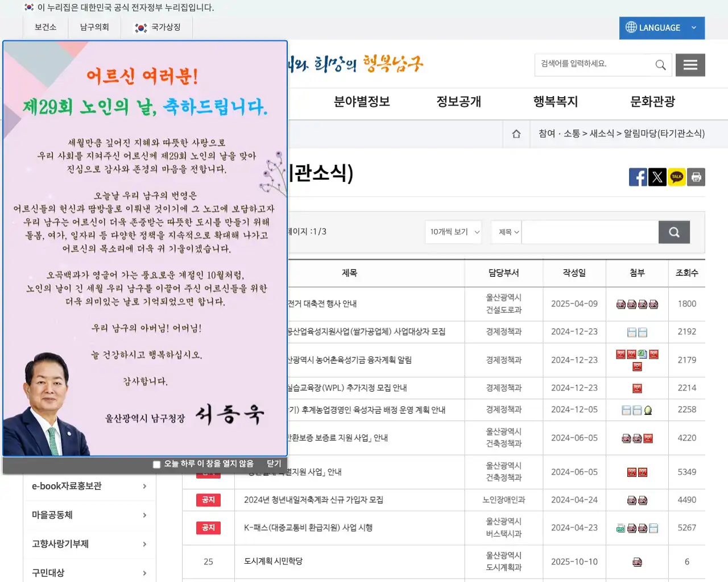Expand the e-book자료홍보관 sidebar item
The image size is (728, 582).
pos(89,487)
